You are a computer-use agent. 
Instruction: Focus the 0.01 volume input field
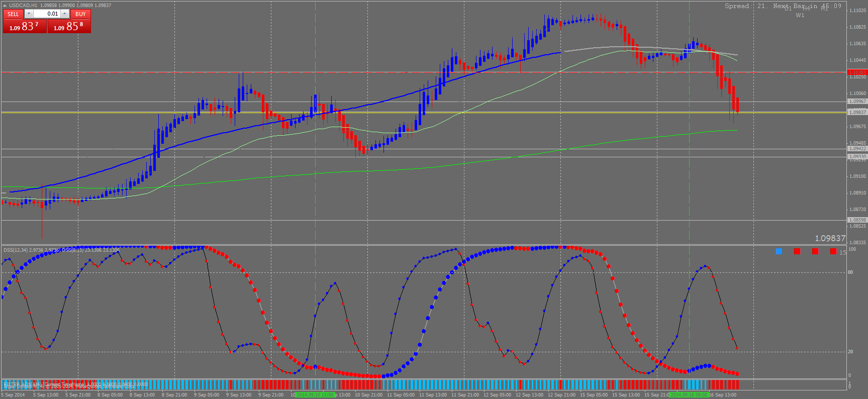47,14
